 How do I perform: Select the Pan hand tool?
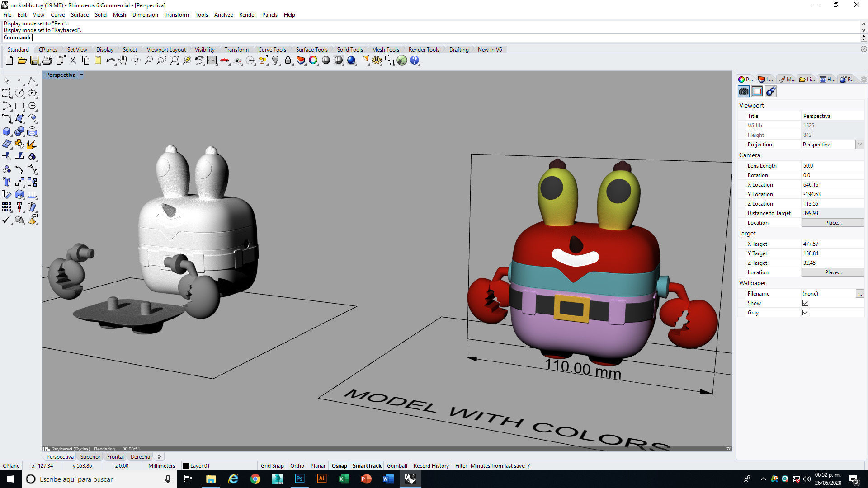pyautogui.click(x=123, y=60)
